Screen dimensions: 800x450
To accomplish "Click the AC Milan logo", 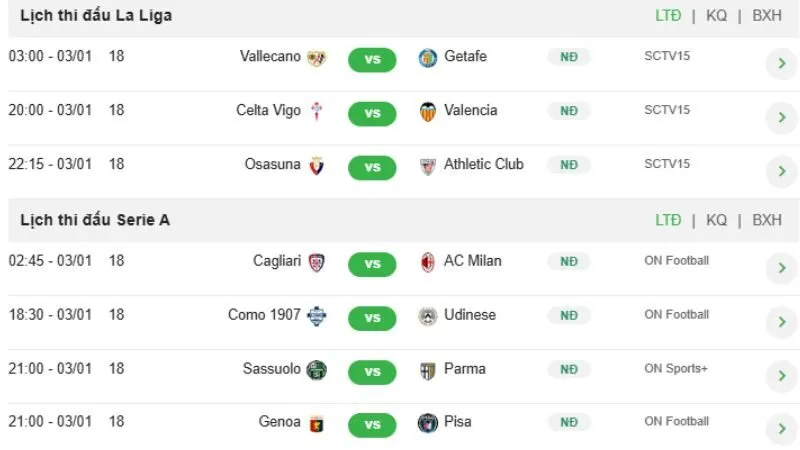I will pyautogui.click(x=428, y=262).
